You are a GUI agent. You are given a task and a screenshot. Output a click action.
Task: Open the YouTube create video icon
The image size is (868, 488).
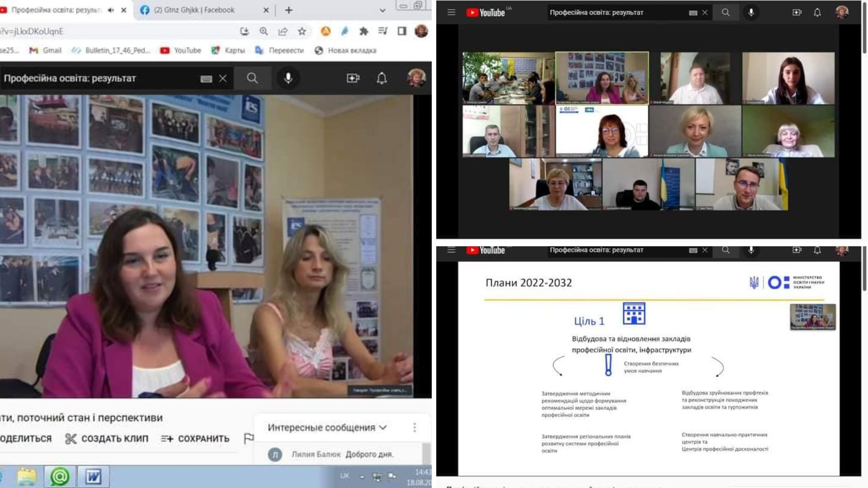pyautogui.click(x=353, y=78)
